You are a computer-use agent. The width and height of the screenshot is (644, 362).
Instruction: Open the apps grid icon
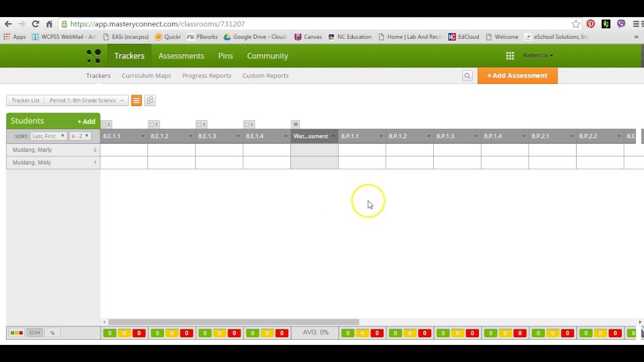[510, 56]
